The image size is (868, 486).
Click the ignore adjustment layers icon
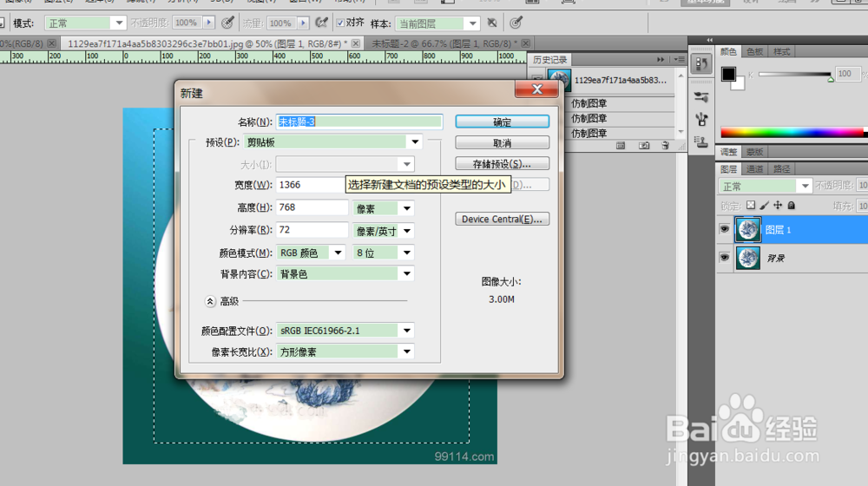coord(491,23)
